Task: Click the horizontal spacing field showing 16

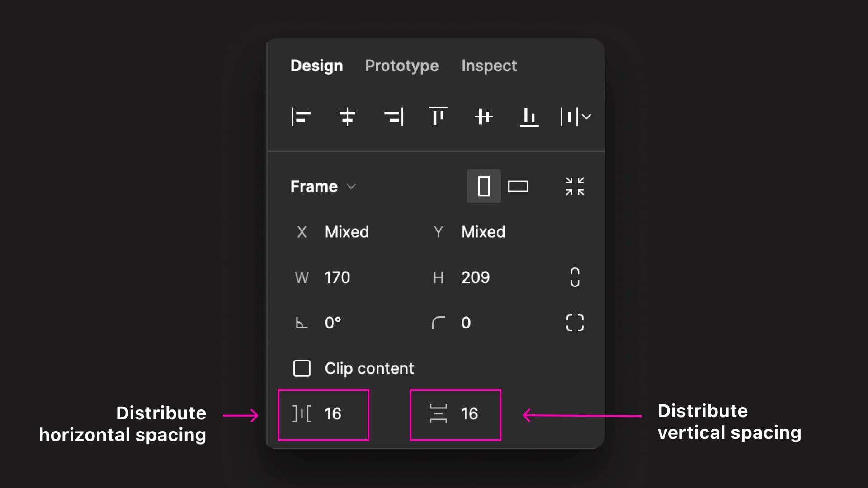Action: pyautogui.click(x=333, y=413)
